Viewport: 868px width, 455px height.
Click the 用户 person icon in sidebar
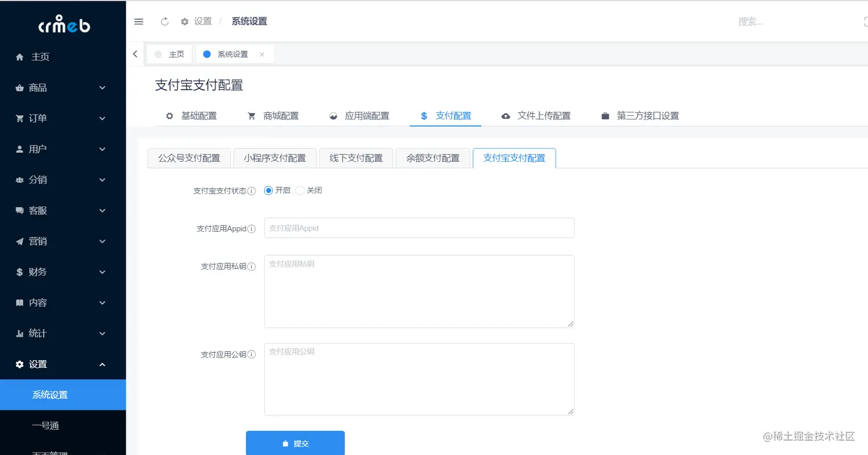click(20, 149)
